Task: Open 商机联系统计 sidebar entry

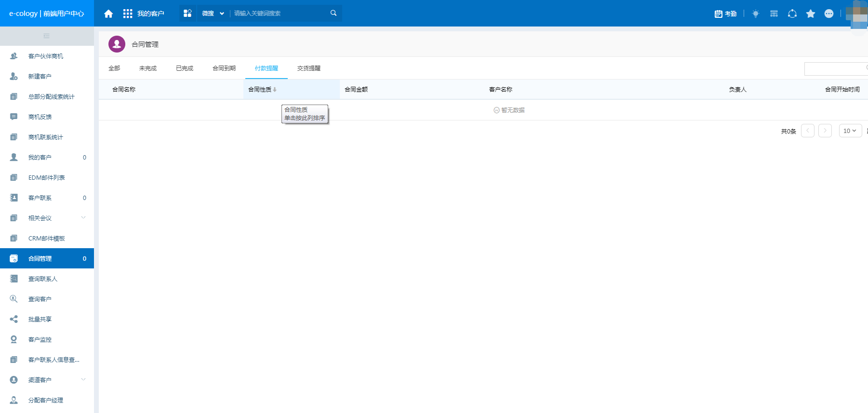Action: click(47, 137)
